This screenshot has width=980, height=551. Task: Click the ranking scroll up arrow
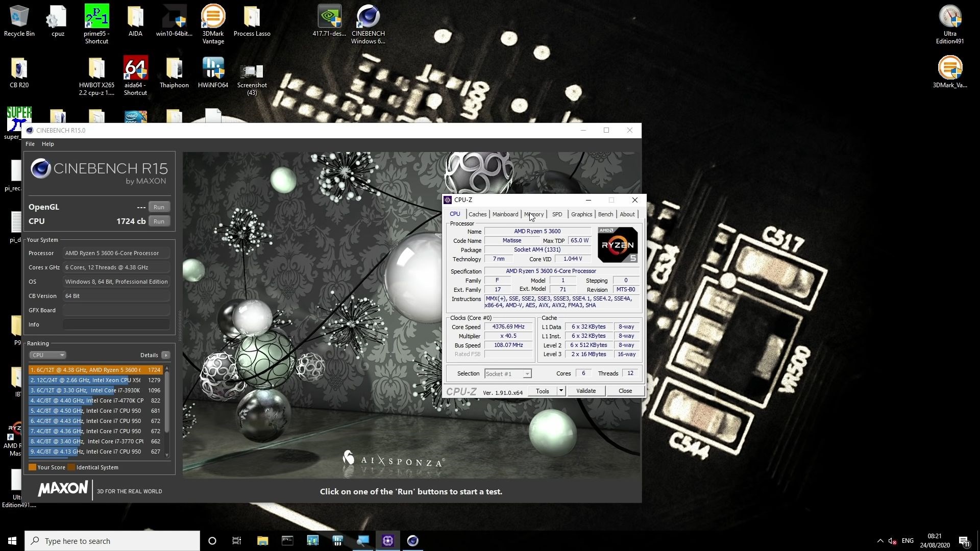coord(167,368)
